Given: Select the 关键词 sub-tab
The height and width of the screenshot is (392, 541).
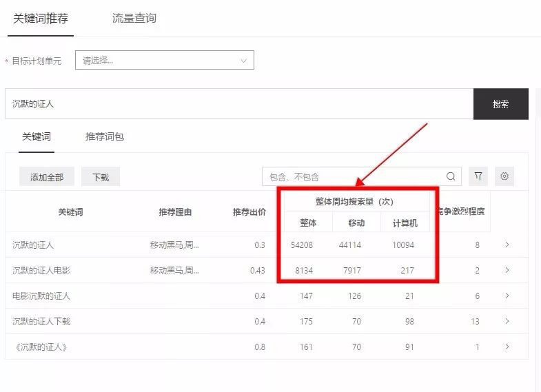Looking at the screenshot, I should coord(37,136).
